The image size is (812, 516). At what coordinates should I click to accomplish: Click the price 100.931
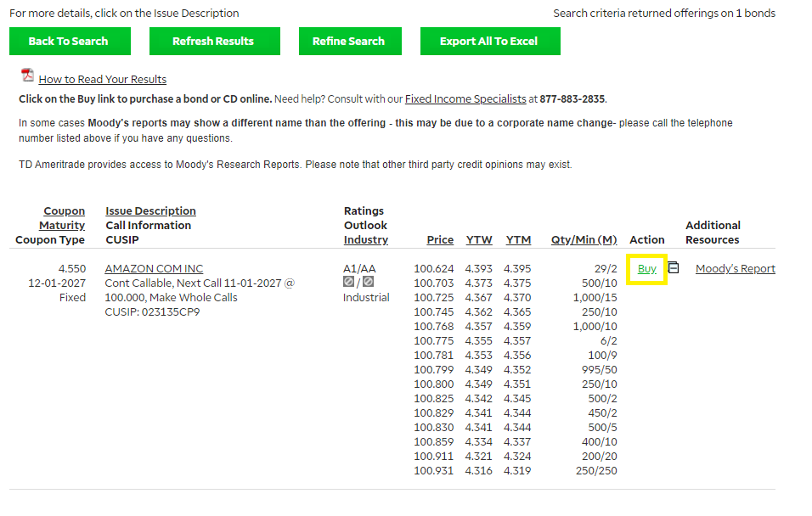pos(433,472)
